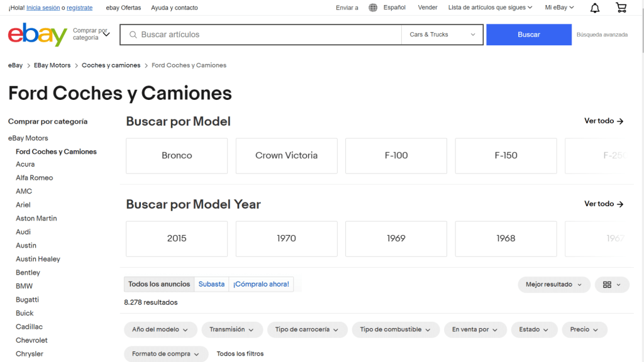Screen dimensions: 644x362
Task: Click the eBay logo
Action: (x=37, y=35)
